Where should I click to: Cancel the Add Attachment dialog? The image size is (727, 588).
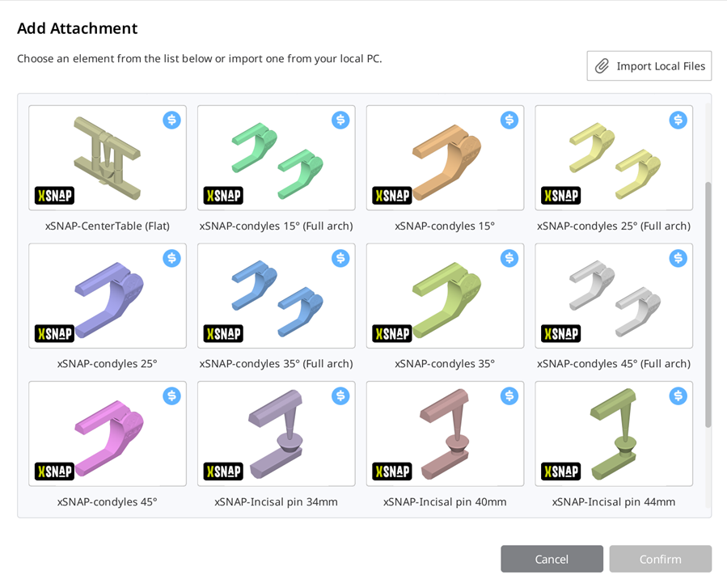[552, 559]
